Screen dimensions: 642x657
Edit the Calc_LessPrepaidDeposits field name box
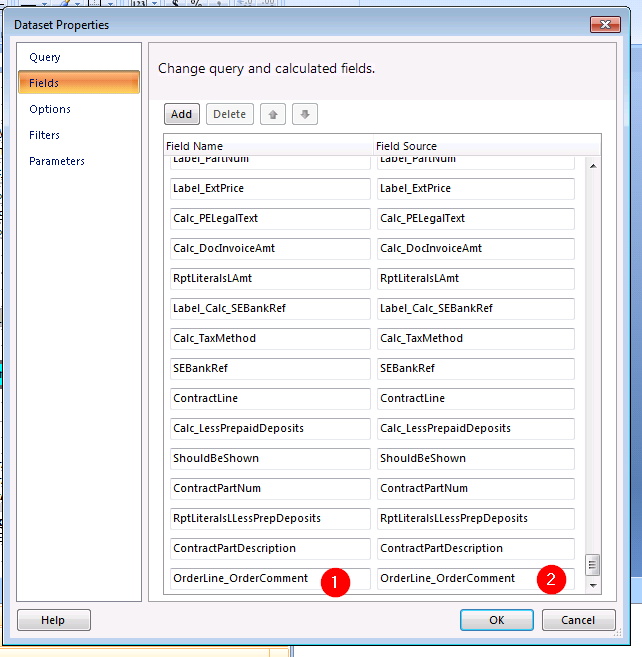point(270,429)
